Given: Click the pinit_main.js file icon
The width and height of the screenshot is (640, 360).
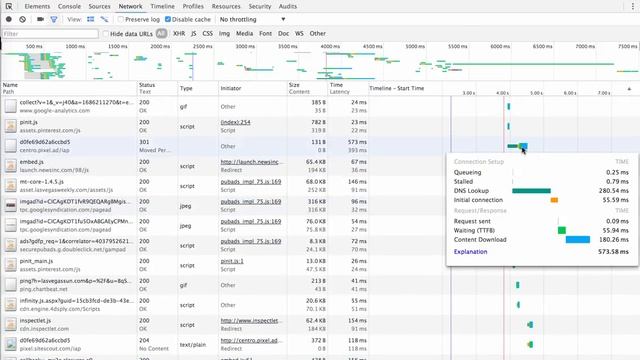Looking at the screenshot, I should pos(11,265).
